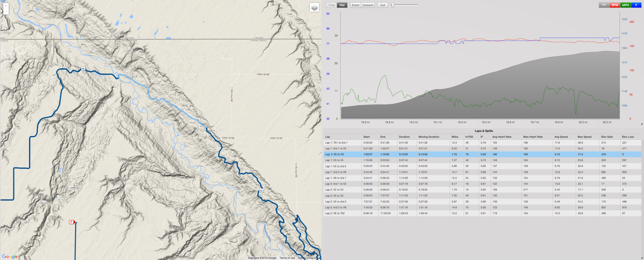The image size is (644, 260).
Task: Toggle the FT elevation series
Action: 604,5
